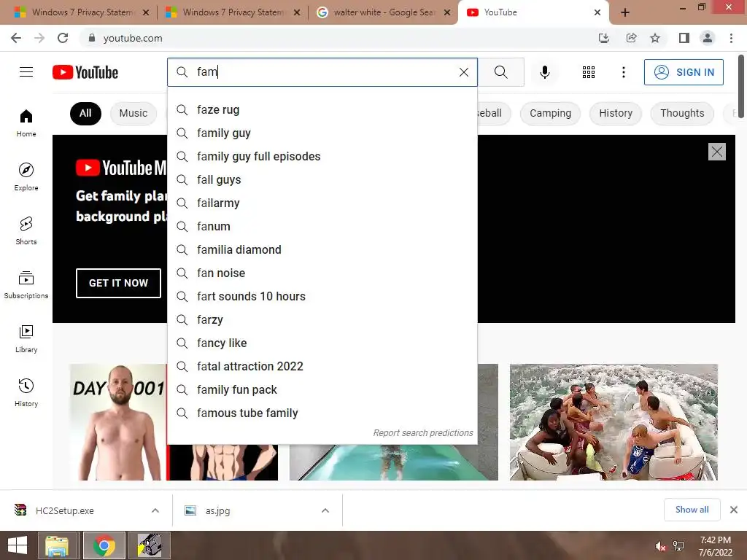
Task: Click inside the YouTube search field
Action: tap(324, 72)
